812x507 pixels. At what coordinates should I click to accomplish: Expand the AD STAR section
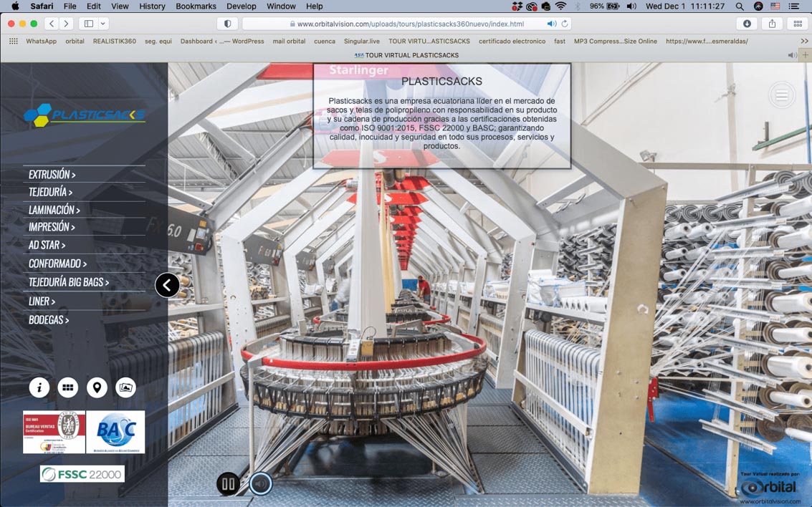pos(47,245)
